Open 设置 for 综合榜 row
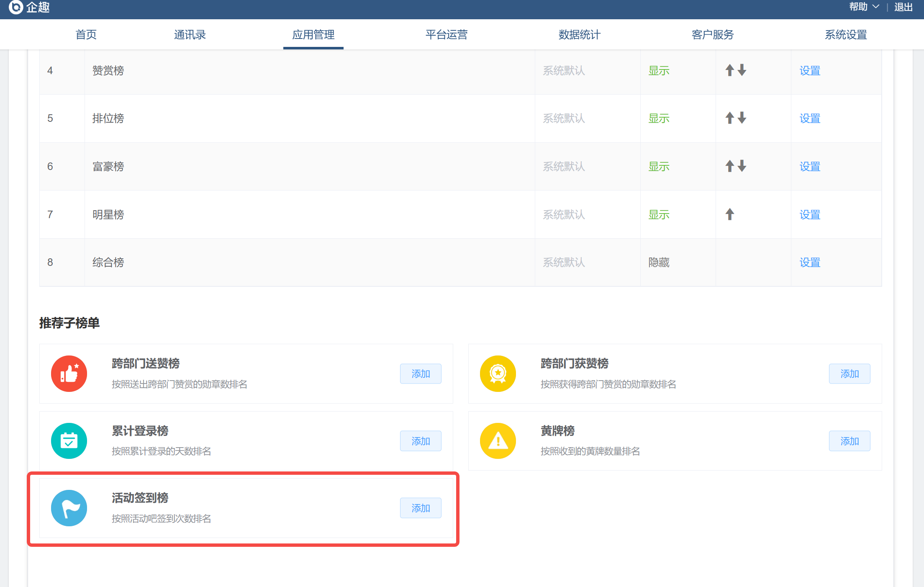Viewport: 924px width, 587px height. pyautogui.click(x=809, y=263)
